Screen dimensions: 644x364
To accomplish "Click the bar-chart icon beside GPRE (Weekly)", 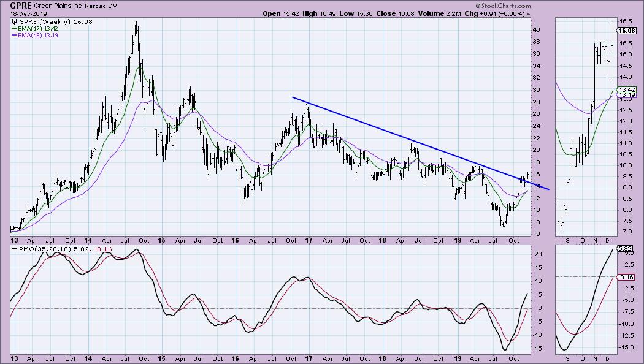I will [14, 22].
